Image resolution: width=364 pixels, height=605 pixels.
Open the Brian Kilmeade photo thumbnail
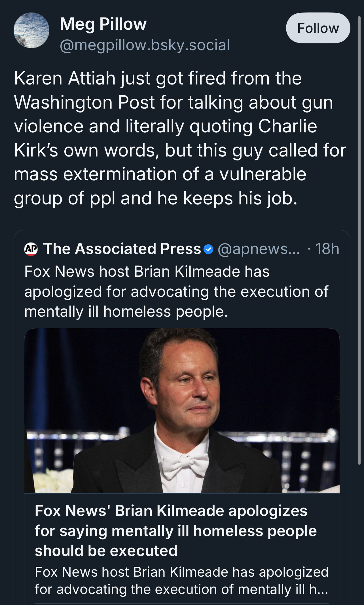click(x=182, y=411)
